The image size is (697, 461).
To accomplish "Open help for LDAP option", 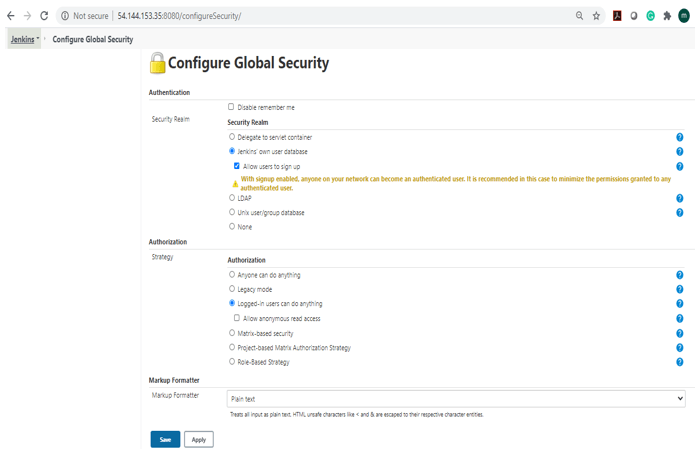I will pos(679,198).
